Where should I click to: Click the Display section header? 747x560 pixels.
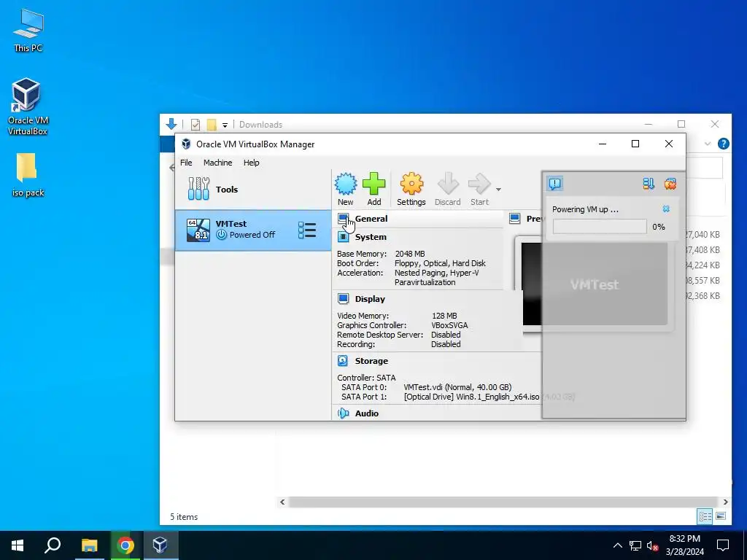(x=370, y=299)
